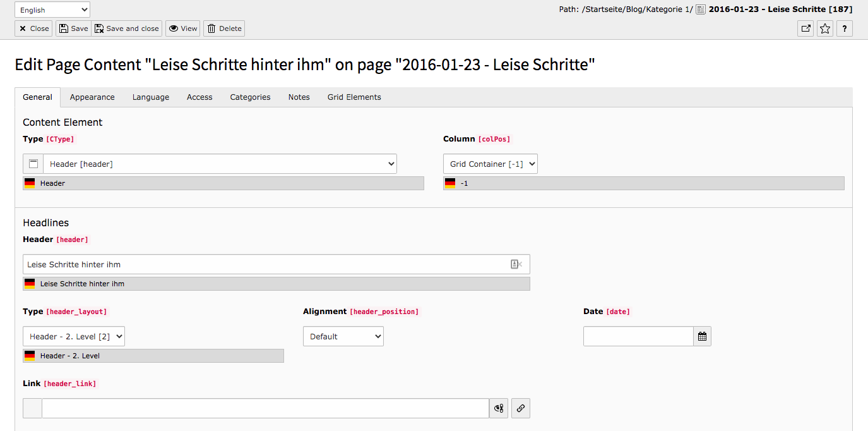868x431 pixels.
Task: Open help via question mark icon
Action: 845,28
